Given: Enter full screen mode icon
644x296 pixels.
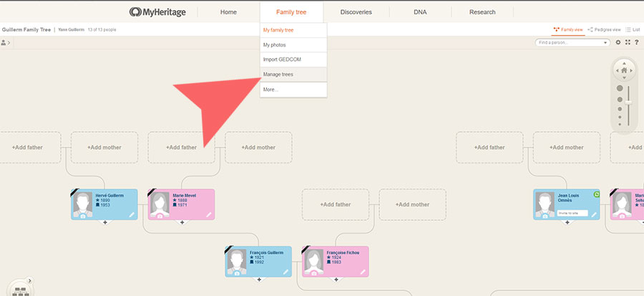Looking at the screenshot, I should pos(628,42).
